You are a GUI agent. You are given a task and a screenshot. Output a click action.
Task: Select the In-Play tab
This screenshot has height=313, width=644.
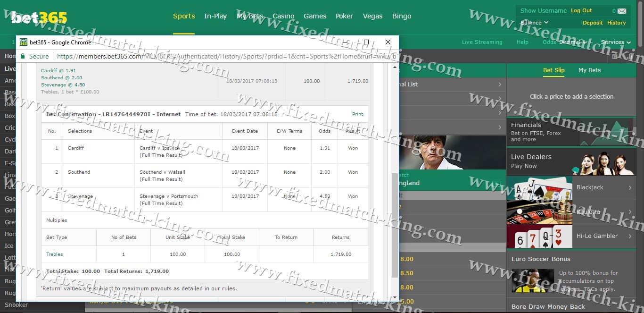click(215, 16)
